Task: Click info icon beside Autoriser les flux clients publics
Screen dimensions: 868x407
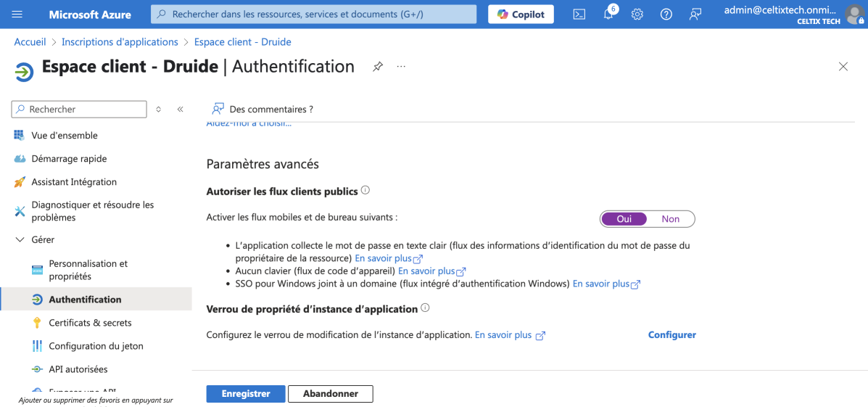Action: click(365, 191)
